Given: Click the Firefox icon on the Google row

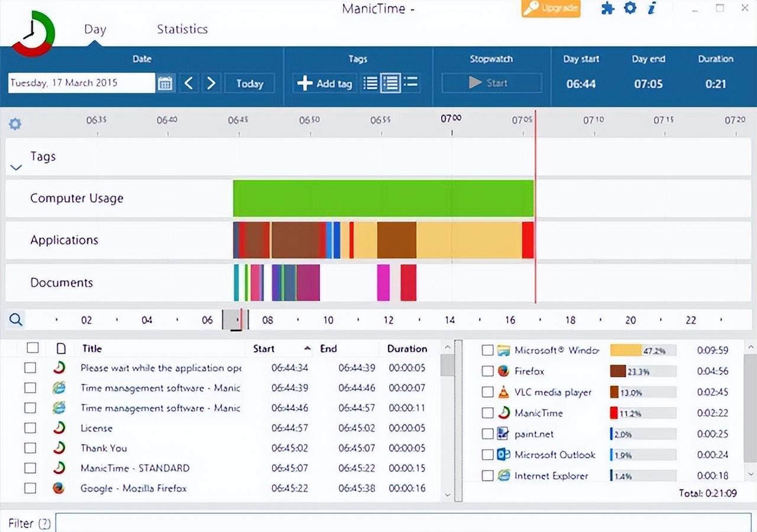Looking at the screenshot, I should (59, 488).
